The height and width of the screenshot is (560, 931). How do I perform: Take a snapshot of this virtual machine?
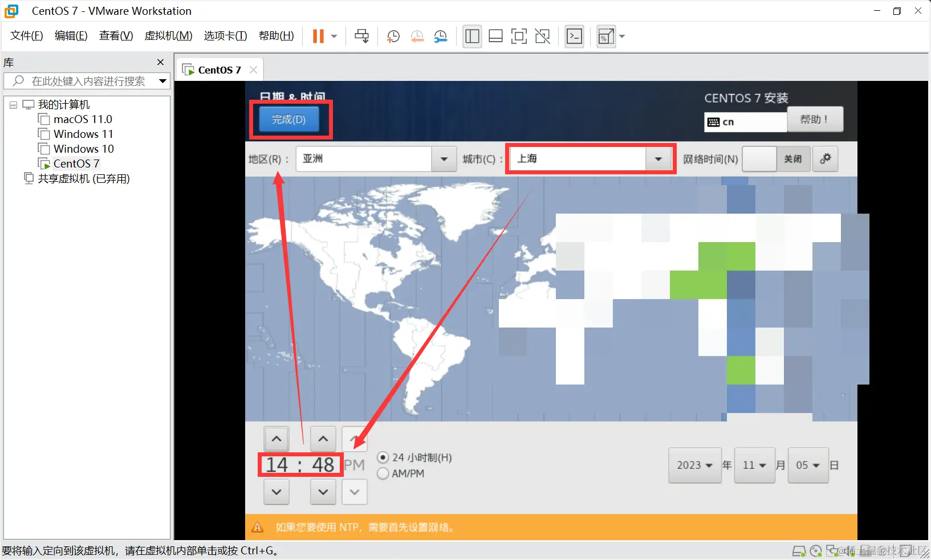click(393, 36)
